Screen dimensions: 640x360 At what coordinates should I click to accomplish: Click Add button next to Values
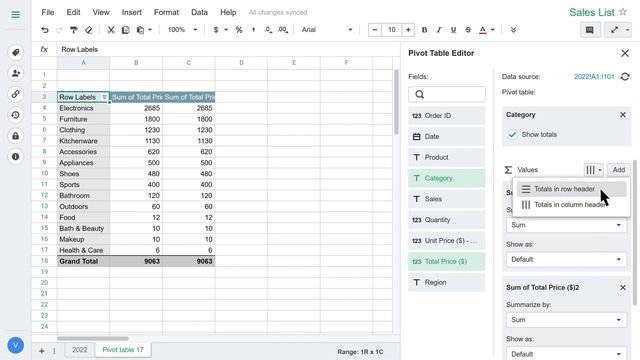click(x=618, y=170)
